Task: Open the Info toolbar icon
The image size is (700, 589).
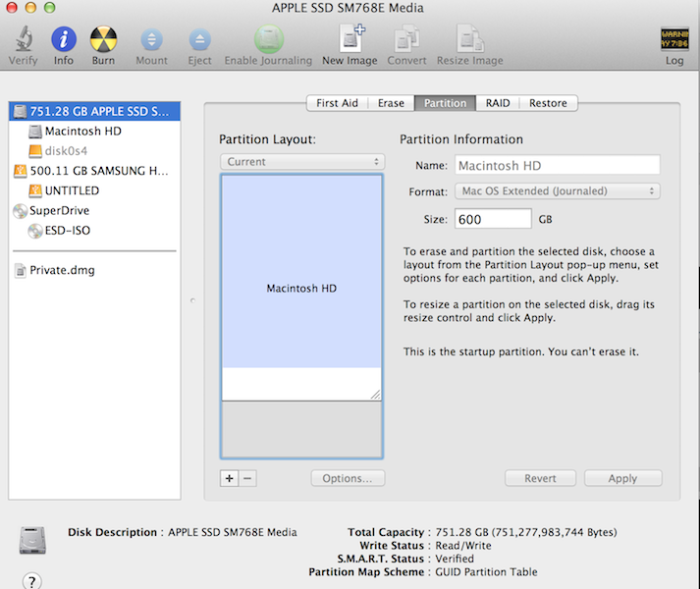Action: pyautogui.click(x=64, y=39)
